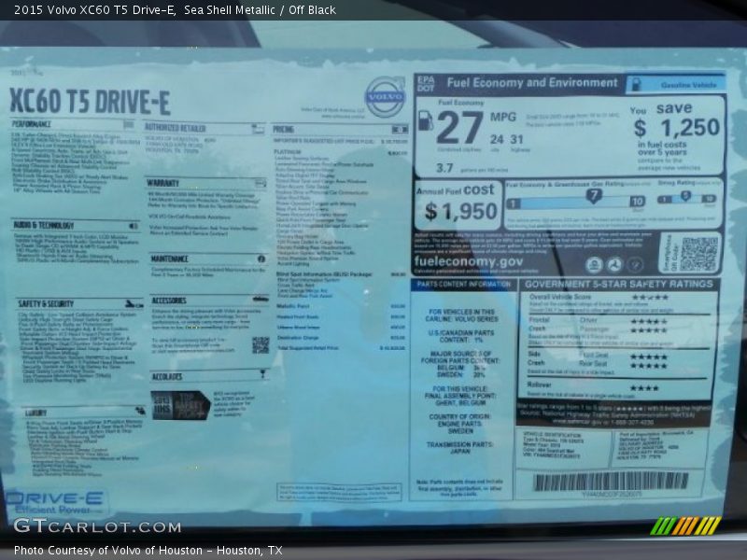Click the Safety & Security header icon
This screenshot has width=747, height=560.
point(134,304)
